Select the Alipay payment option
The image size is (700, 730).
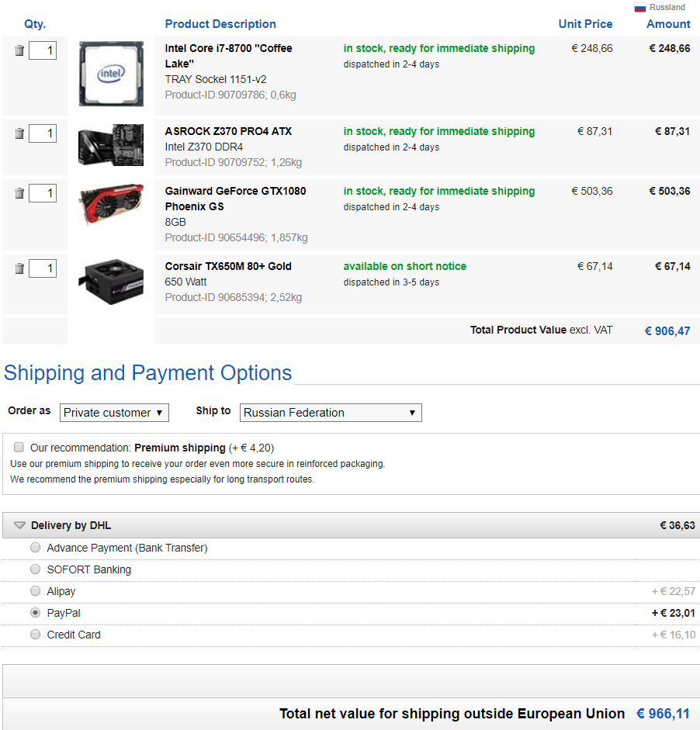35,591
